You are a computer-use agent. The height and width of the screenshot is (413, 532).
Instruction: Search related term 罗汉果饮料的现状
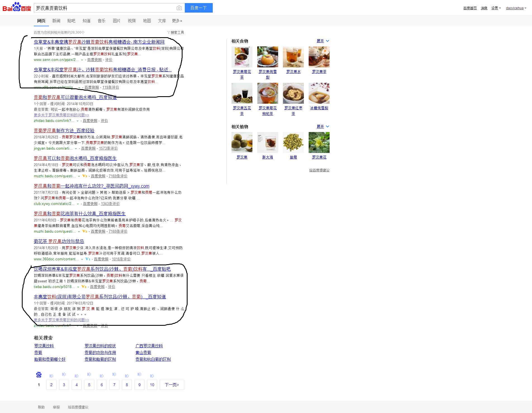100,346
